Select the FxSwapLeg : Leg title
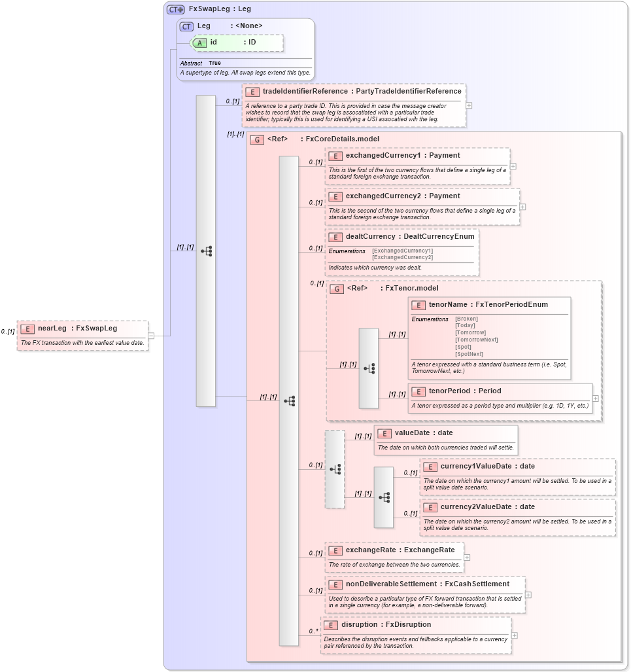This screenshot has width=631, height=672. click(x=220, y=9)
